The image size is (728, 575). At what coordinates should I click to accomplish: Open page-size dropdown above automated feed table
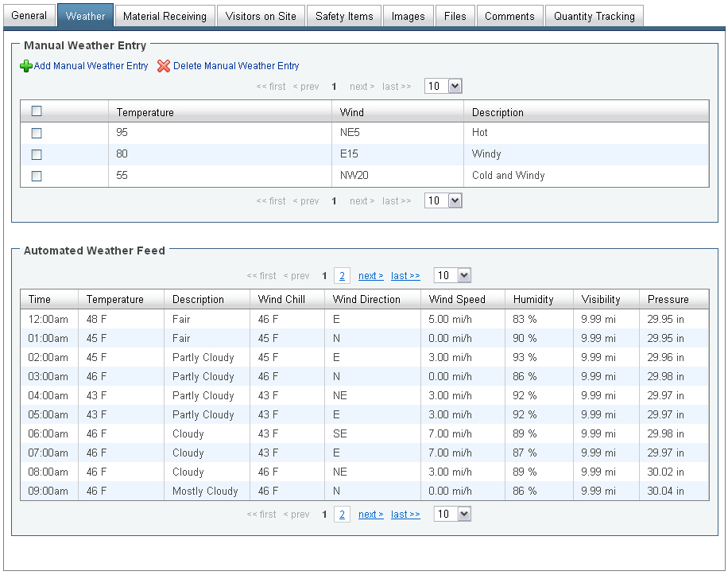(x=452, y=275)
